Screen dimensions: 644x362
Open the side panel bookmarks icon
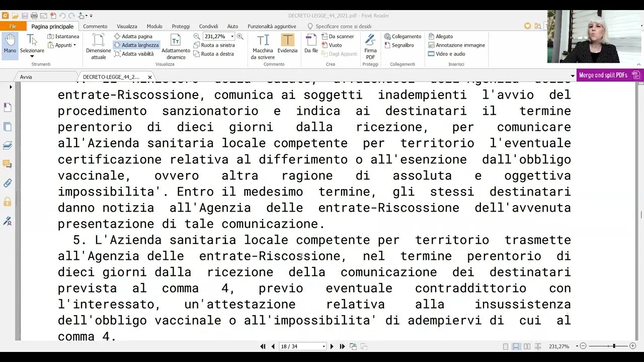[x=8, y=107]
